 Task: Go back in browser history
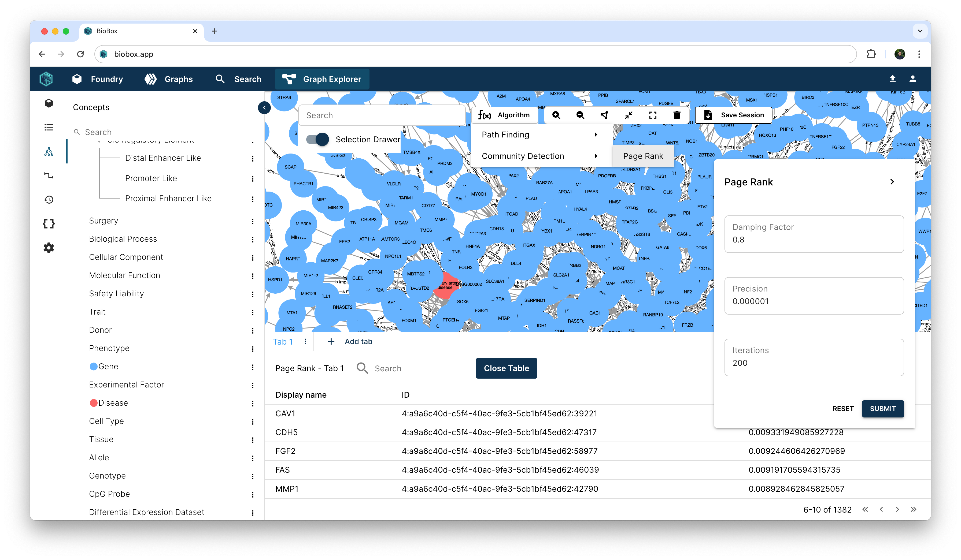pyautogui.click(x=42, y=54)
